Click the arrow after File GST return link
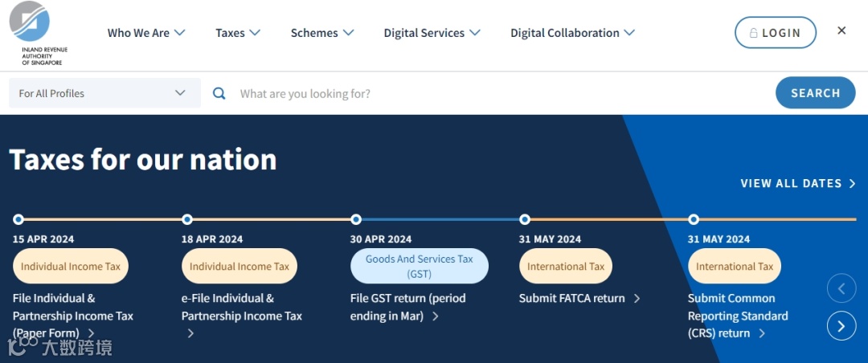Image resolution: width=868 pixels, height=363 pixels. tap(436, 316)
